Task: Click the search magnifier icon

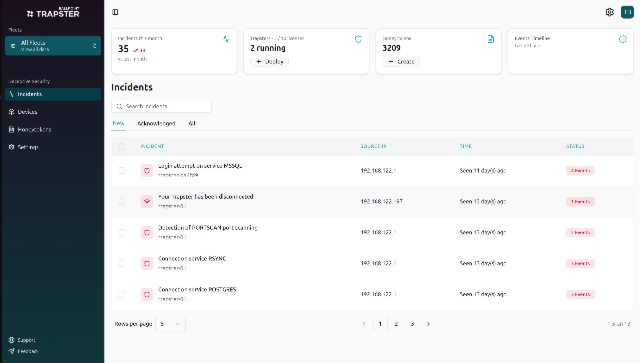Action: coord(119,106)
